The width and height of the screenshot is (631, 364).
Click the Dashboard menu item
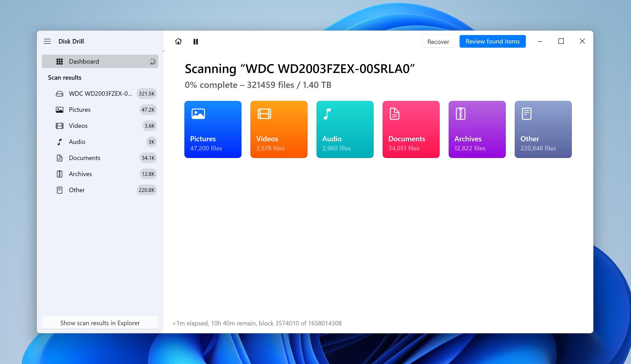click(x=100, y=61)
